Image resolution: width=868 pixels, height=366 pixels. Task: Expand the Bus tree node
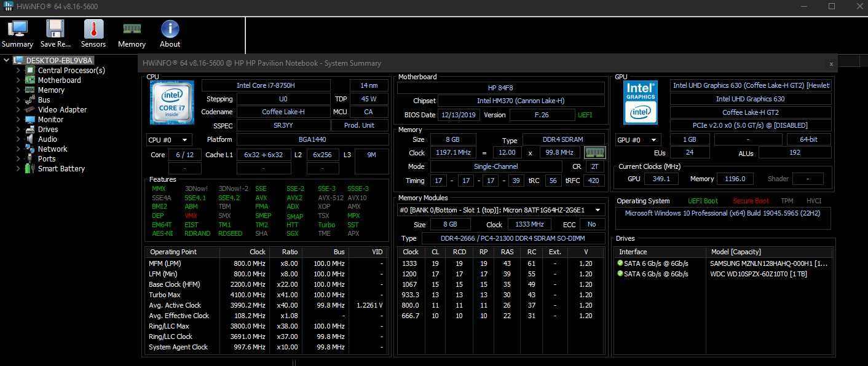coord(18,99)
